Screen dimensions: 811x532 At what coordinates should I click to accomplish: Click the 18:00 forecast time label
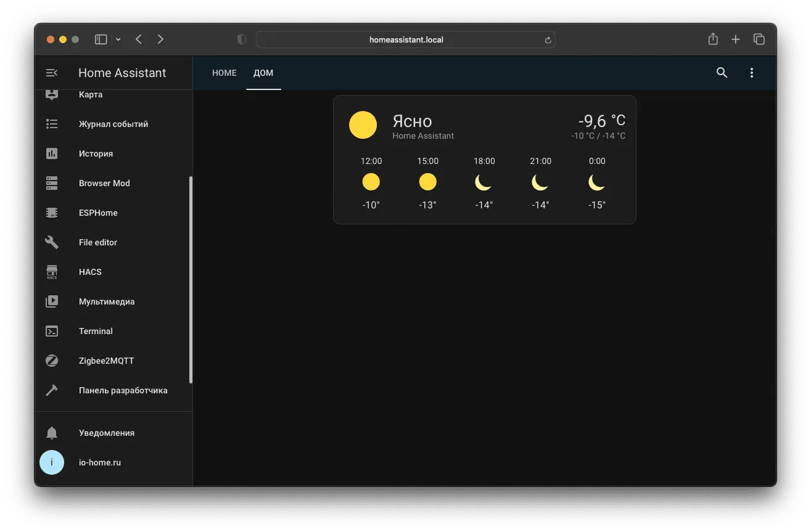point(484,161)
